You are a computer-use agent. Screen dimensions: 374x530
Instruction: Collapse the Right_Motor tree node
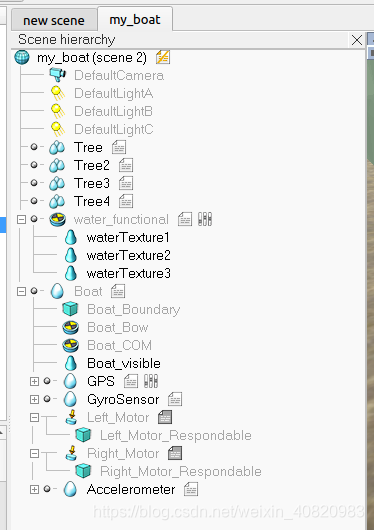34,453
